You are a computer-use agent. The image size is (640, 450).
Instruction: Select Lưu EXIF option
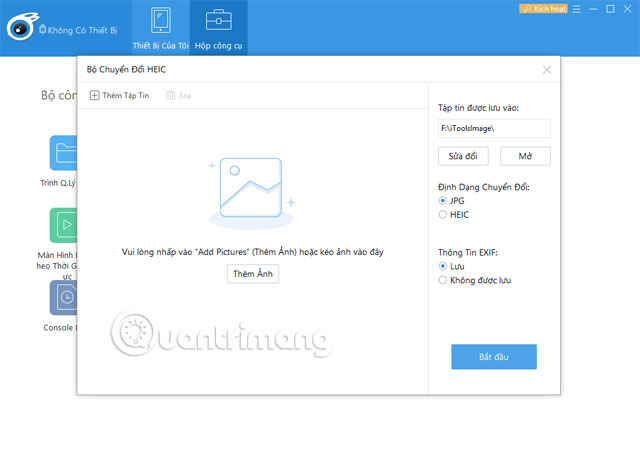click(451, 266)
